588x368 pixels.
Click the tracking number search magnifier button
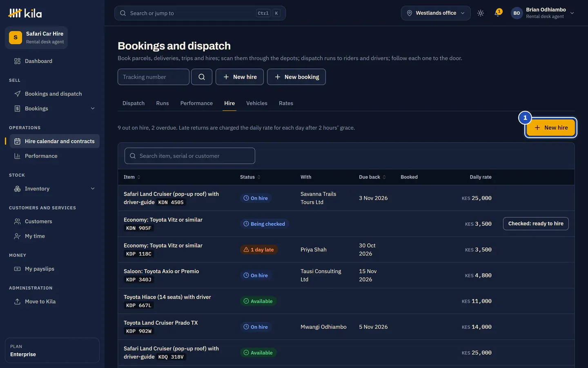(202, 77)
